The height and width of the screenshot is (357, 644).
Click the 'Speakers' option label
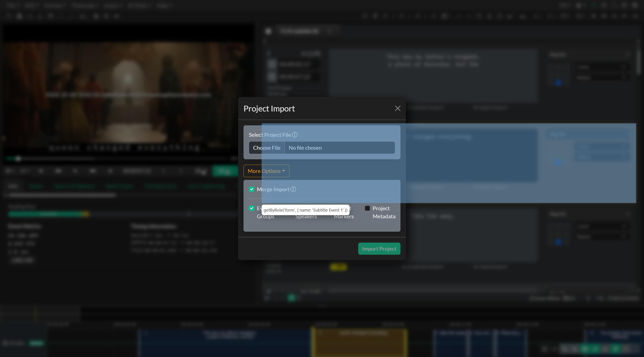pos(306,216)
